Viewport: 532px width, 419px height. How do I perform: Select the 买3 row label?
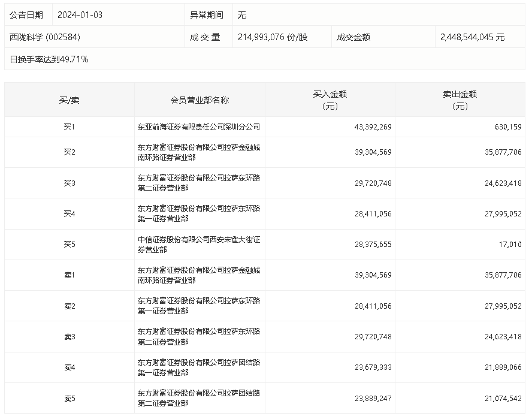pos(69,183)
